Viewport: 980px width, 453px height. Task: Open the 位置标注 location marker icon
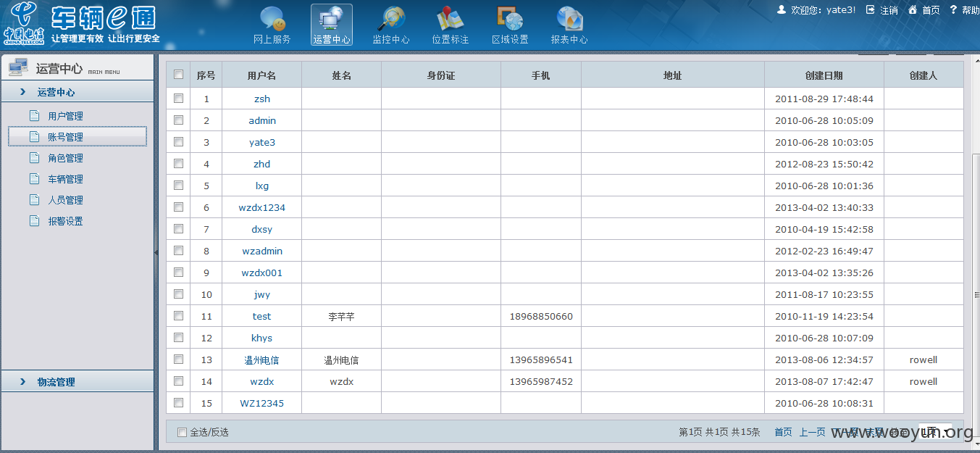(451, 18)
